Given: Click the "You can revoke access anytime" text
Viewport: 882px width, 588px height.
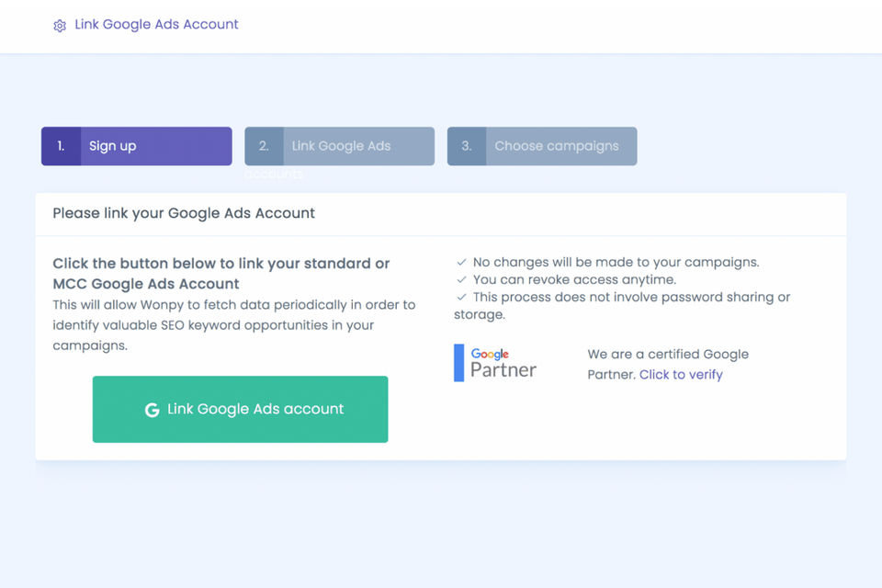Looking at the screenshot, I should tap(574, 279).
